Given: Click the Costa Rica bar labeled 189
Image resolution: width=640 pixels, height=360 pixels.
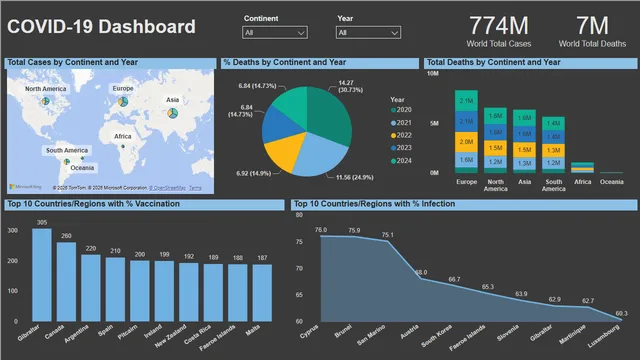Looking at the screenshot, I should coord(213,293).
